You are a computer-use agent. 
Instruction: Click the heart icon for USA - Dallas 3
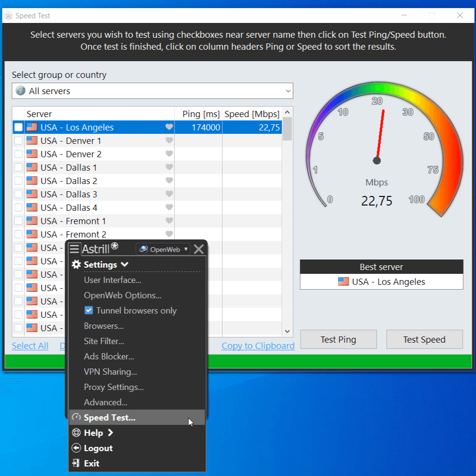[169, 194]
